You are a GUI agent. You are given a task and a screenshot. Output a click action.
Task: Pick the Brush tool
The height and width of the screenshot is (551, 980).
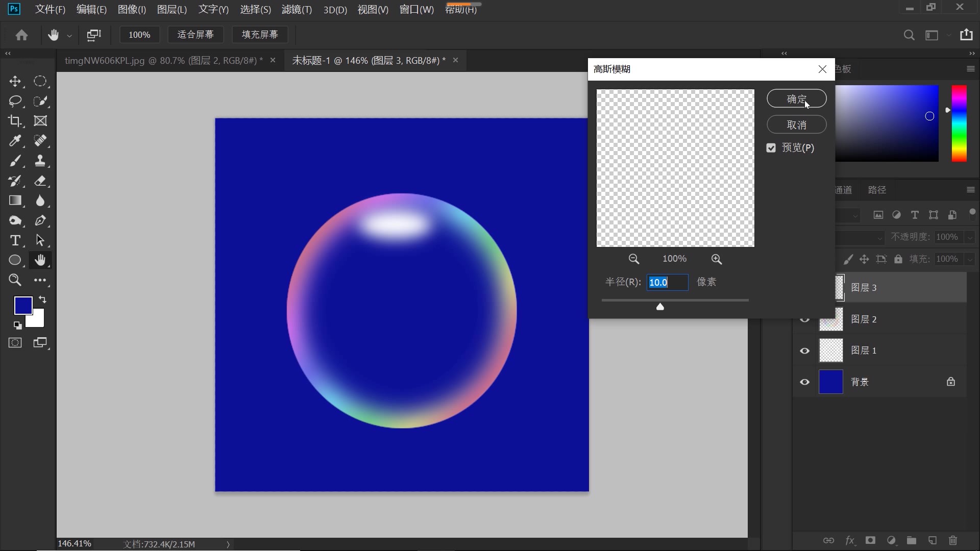pyautogui.click(x=15, y=161)
